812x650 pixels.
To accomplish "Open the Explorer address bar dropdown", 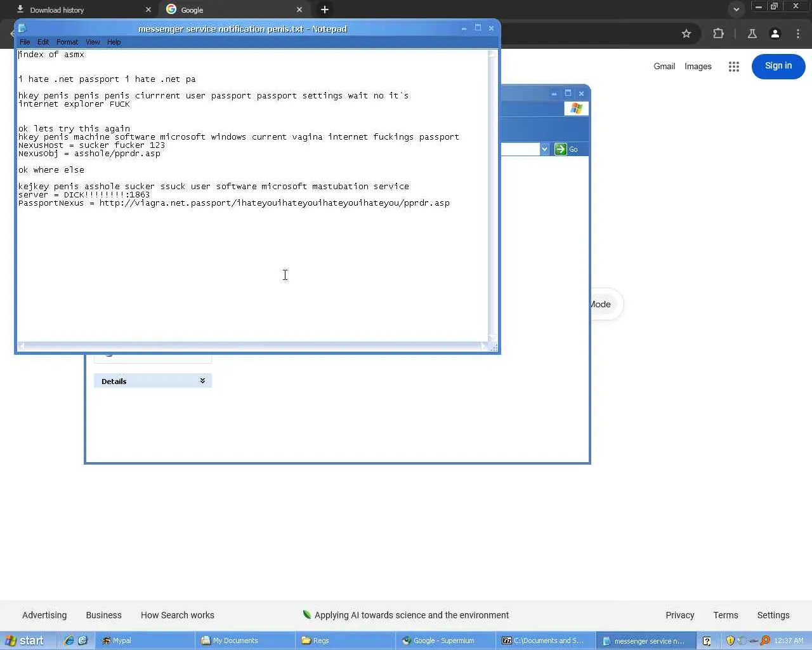I will click(544, 149).
